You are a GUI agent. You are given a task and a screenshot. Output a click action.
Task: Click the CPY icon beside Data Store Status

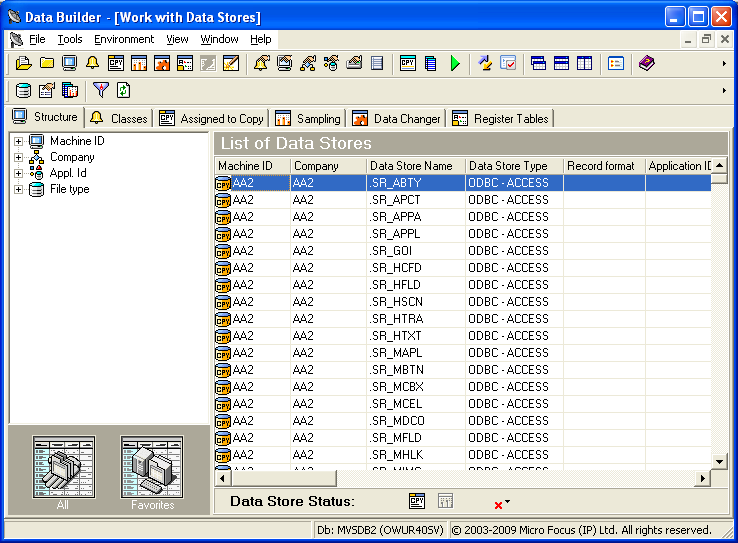tap(417, 501)
